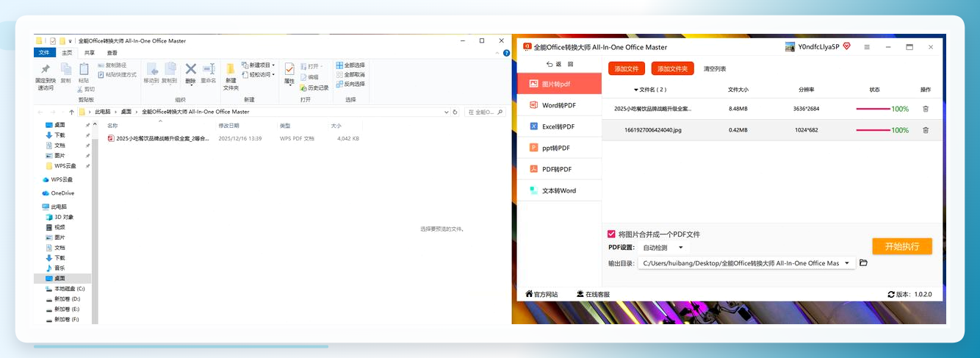Click 反向选择 (Invert selection) in the ribbon
The height and width of the screenshot is (358, 980).
350,84
